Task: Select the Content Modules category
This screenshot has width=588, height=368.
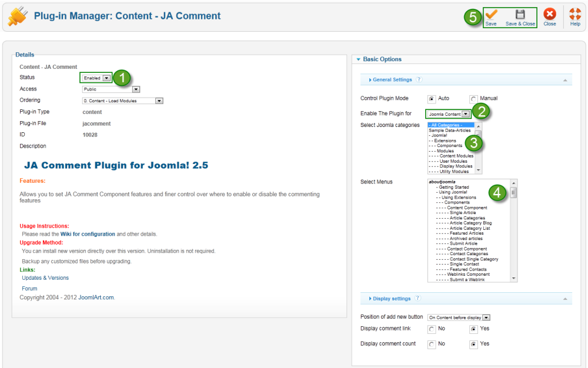Action: (451, 156)
